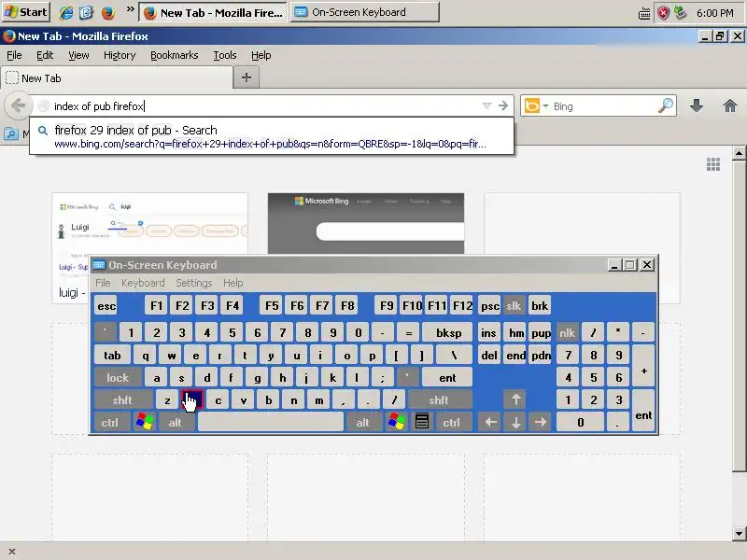Image resolution: width=747 pixels, height=560 pixels.
Task: Switch to On-Screen Keyboard taskbar button
Action: 365,12
